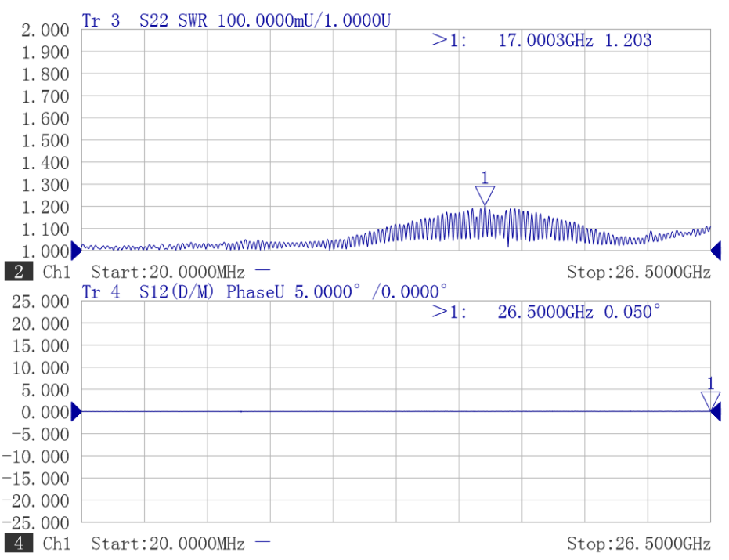Click right reference level arrow on SWR plot
This screenshot has width=729, height=560.
point(716,251)
